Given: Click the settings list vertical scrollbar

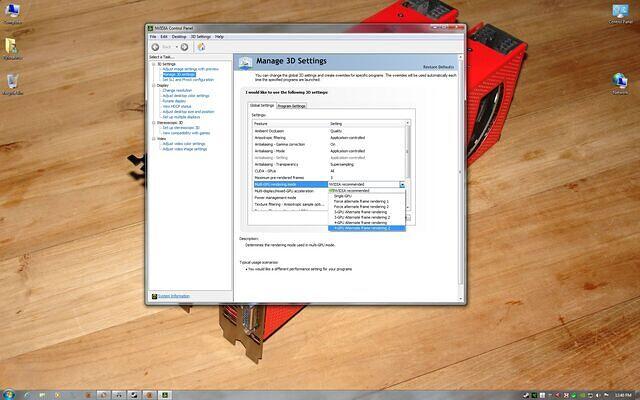Looking at the screenshot, I should point(407,150).
